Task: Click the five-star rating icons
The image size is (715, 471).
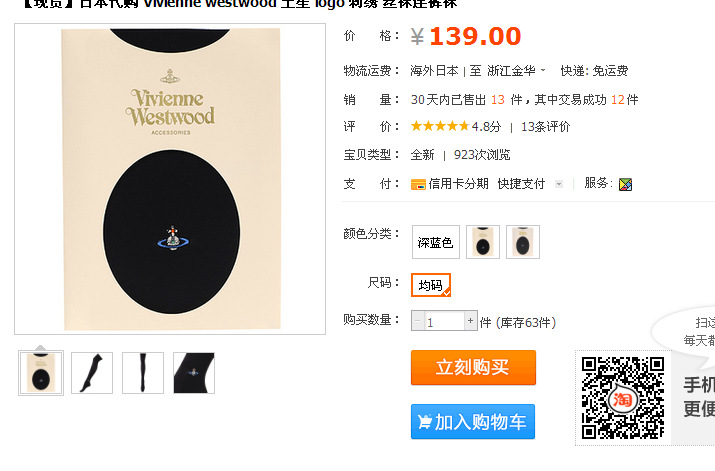Action: [440, 126]
